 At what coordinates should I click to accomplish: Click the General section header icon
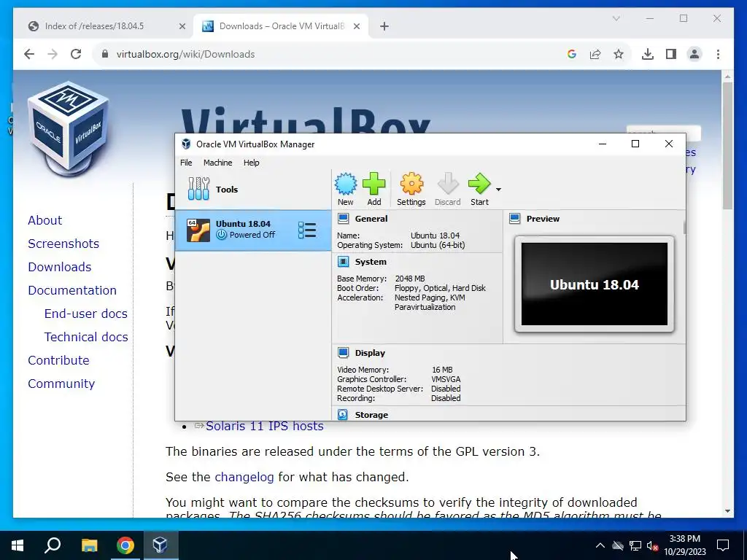coord(343,219)
